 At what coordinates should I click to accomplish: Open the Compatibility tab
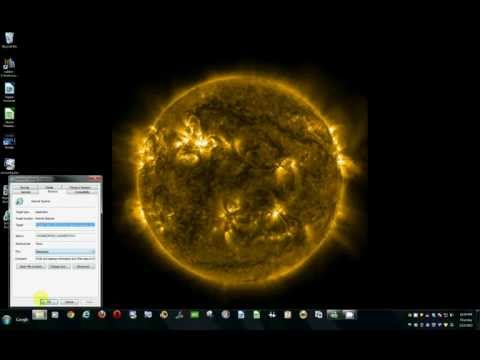[82, 192]
